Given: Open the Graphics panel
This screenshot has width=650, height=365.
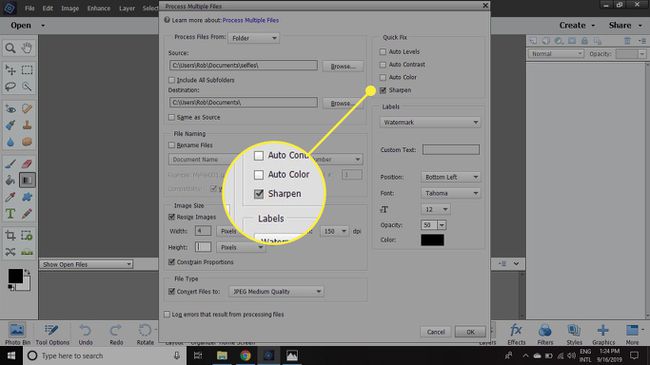Looking at the screenshot, I should click(x=603, y=334).
